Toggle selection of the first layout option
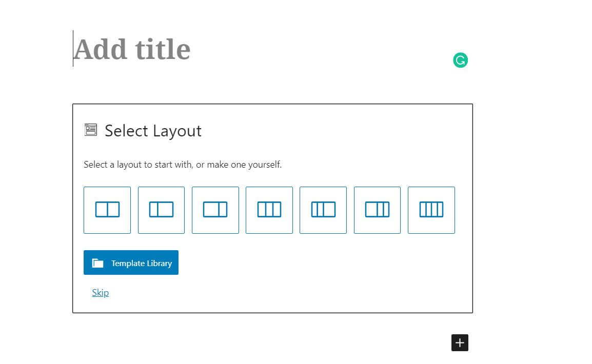Image resolution: width=592 pixels, height=364 pixels. (x=107, y=210)
